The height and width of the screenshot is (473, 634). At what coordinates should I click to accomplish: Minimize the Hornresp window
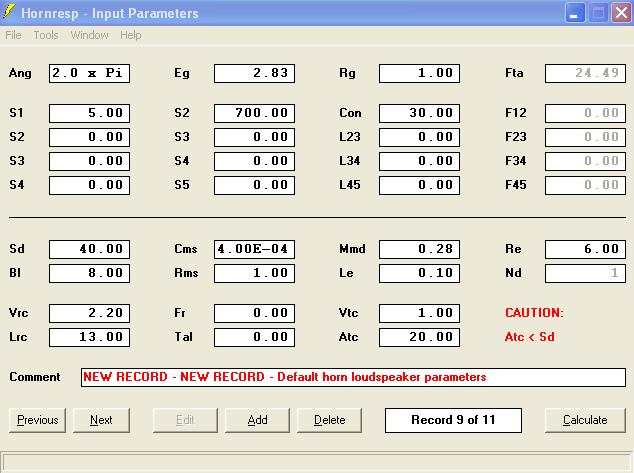pyautogui.click(x=575, y=13)
